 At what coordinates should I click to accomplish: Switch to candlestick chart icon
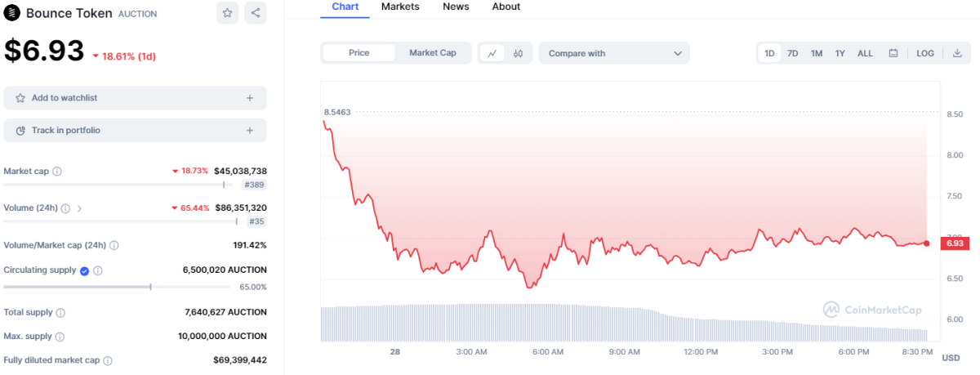pos(519,53)
